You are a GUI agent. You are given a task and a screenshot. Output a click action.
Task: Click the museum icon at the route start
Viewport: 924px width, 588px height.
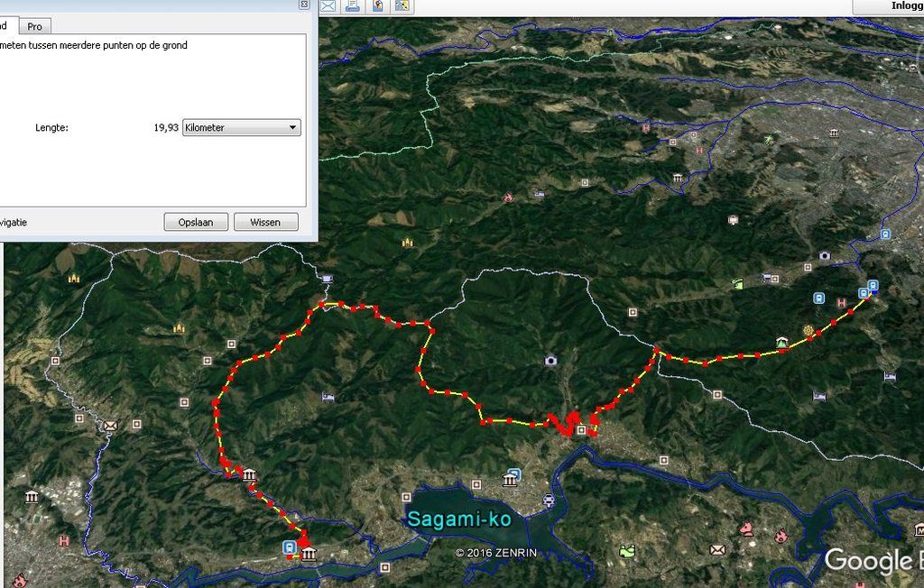(x=309, y=554)
